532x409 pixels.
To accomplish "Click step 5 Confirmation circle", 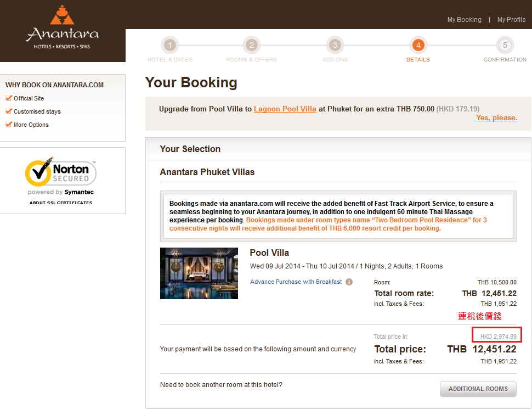I will coord(505,45).
